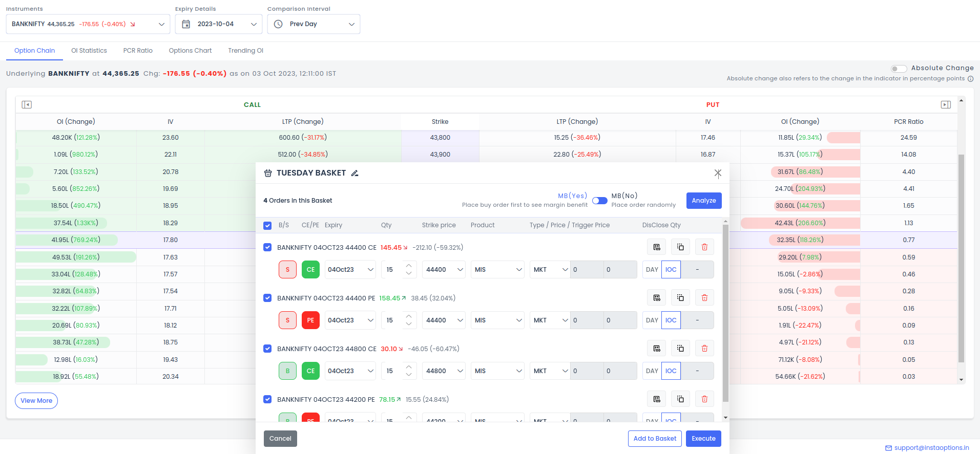980x454 pixels.
Task: Click the edit basket name pencil icon
Action: click(355, 173)
